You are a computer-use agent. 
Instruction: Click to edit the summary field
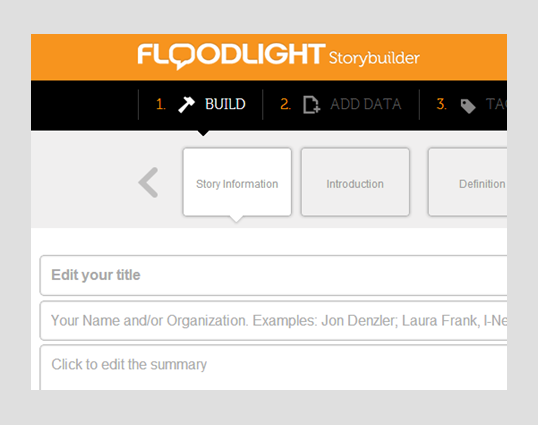click(273, 367)
